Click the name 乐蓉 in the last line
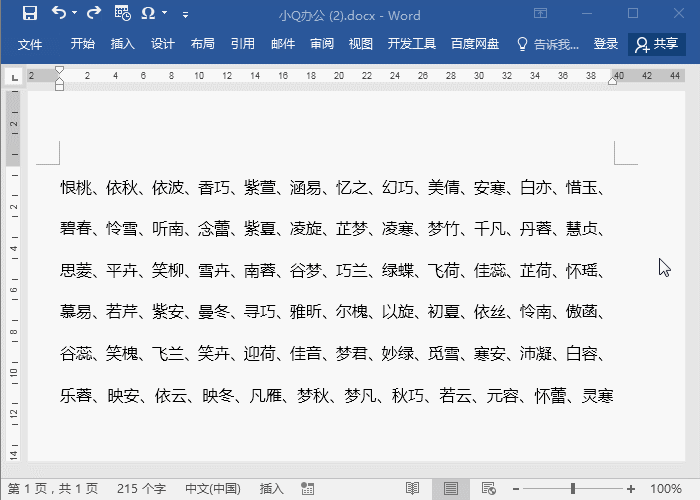Image resolution: width=700 pixels, height=500 pixels. pos(76,396)
